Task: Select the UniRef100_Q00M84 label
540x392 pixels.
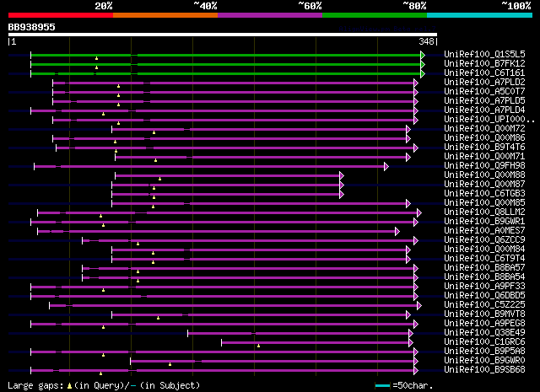Action: click(x=484, y=249)
